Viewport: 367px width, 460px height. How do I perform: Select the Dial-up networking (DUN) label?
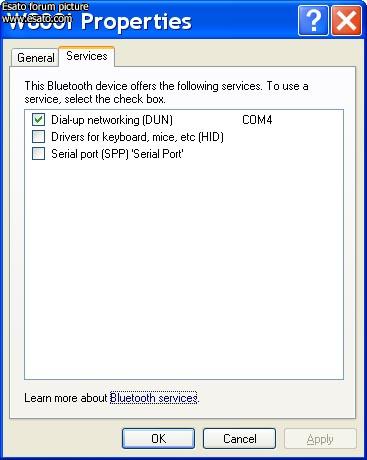[x=112, y=120]
